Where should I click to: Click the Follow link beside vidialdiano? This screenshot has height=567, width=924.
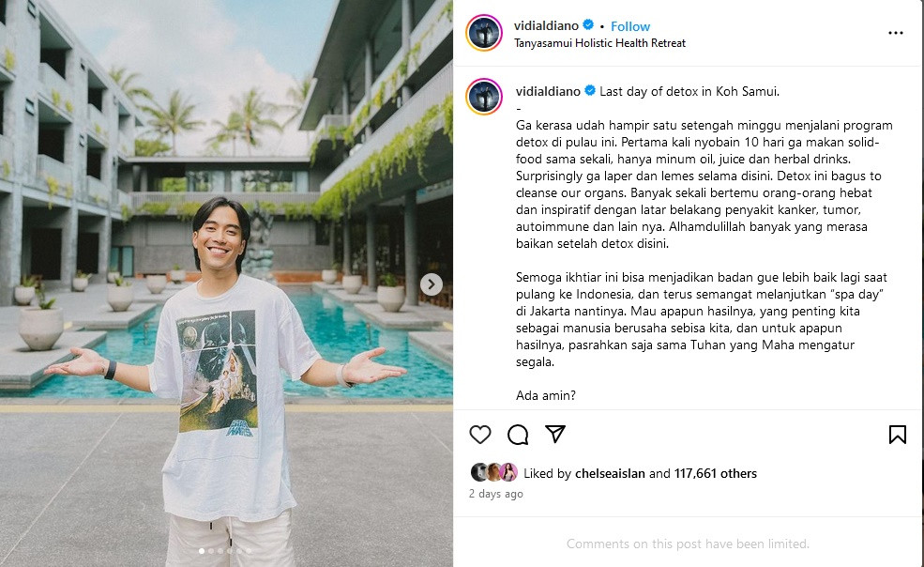pos(630,26)
